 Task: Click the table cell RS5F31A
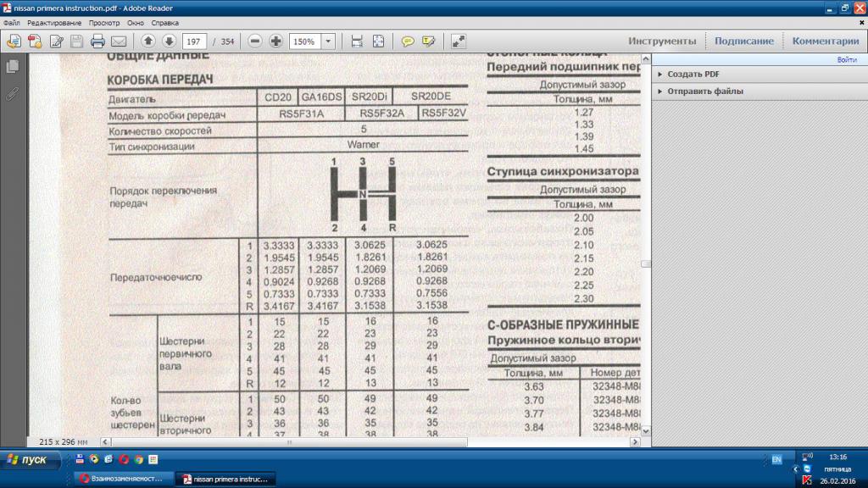pos(301,114)
